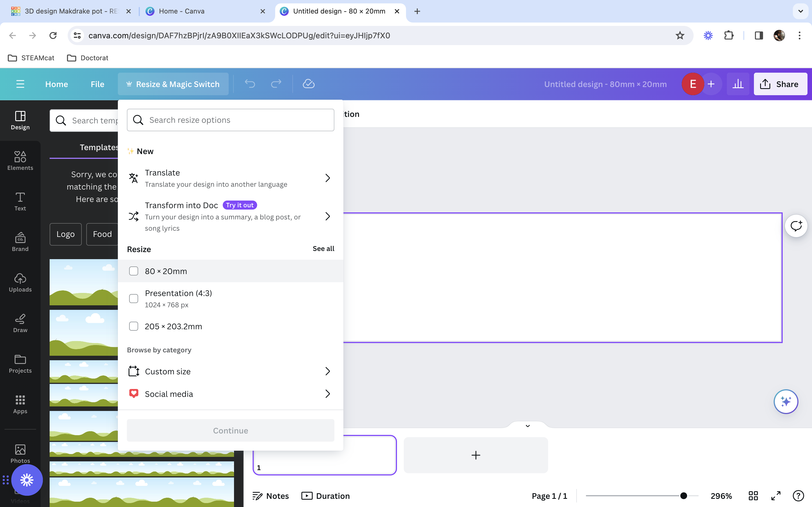The height and width of the screenshot is (507, 812).
Task: Toggle the Presentation 4:3 checkbox
Action: click(x=133, y=299)
